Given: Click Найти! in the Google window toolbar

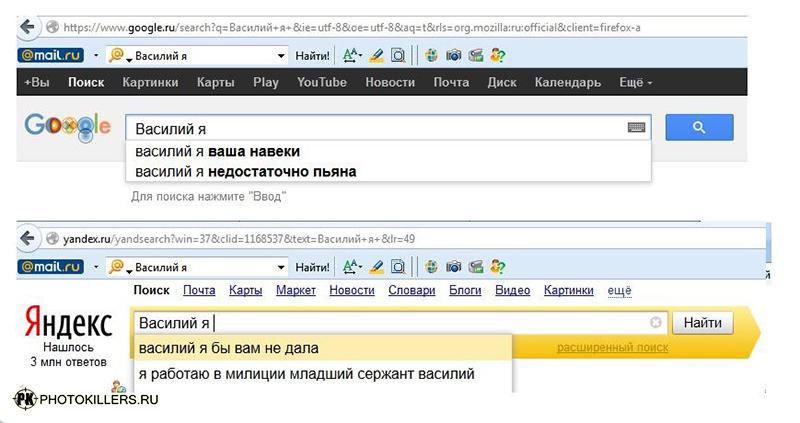Looking at the screenshot, I should pyautogui.click(x=312, y=56).
